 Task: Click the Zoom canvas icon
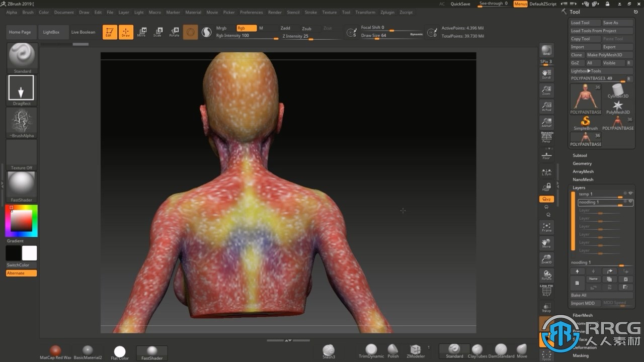[546, 90]
